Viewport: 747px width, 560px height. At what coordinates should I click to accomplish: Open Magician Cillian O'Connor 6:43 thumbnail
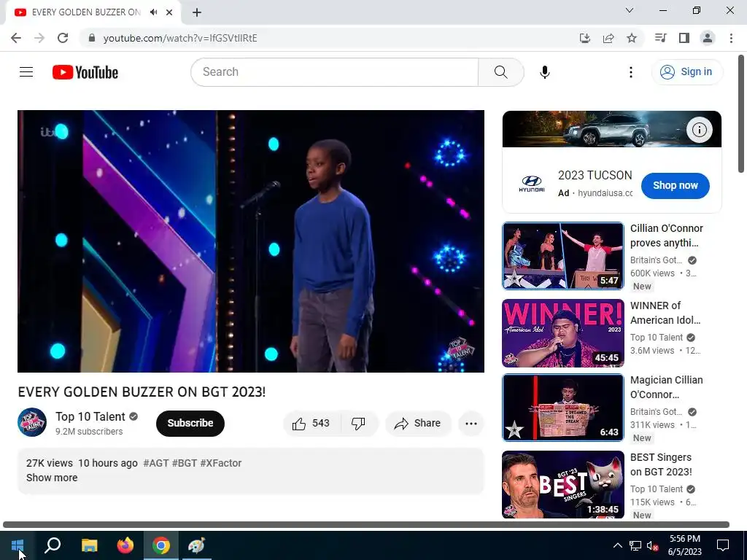pyautogui.click(x=563, y=408)
